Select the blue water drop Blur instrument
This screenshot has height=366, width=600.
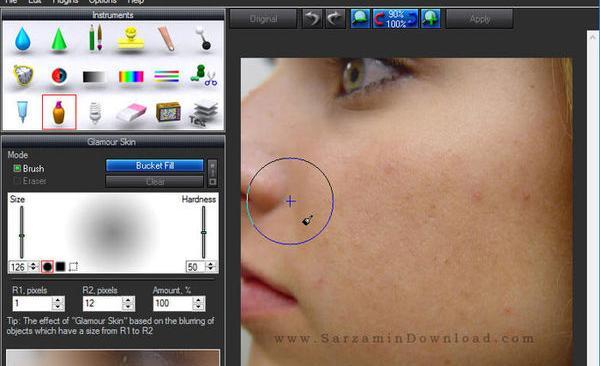pos(23,39)
